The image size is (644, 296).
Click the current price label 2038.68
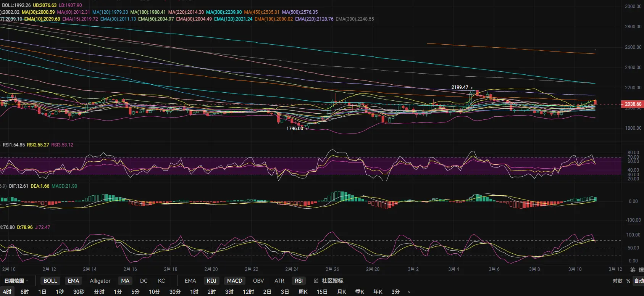(633, 104)
